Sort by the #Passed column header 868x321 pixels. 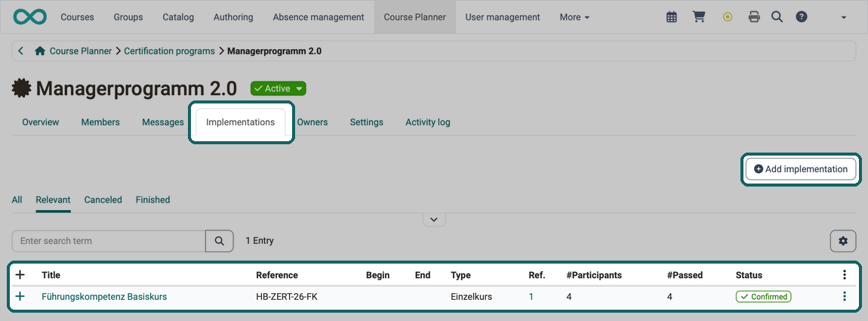click(685, 275)
